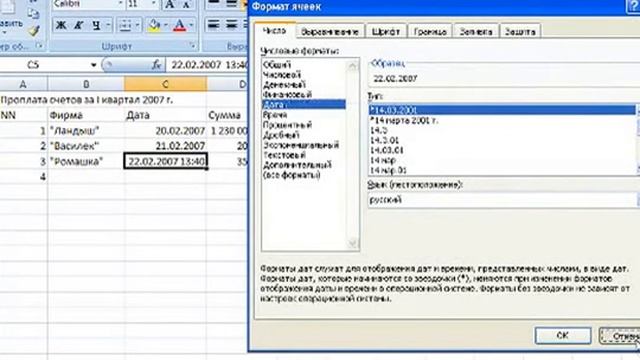Click the Отмена cancel button
Screen dimensions: 640x360
[x=620, y=336]
